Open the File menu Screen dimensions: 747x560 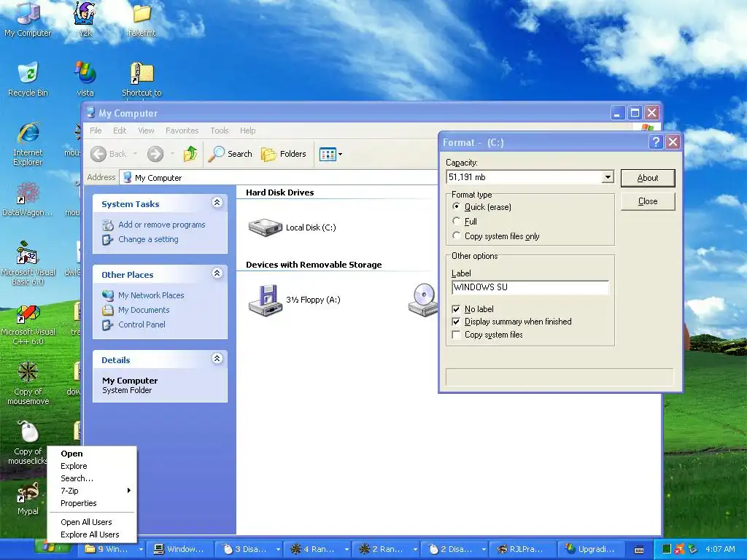coord(96,131)
